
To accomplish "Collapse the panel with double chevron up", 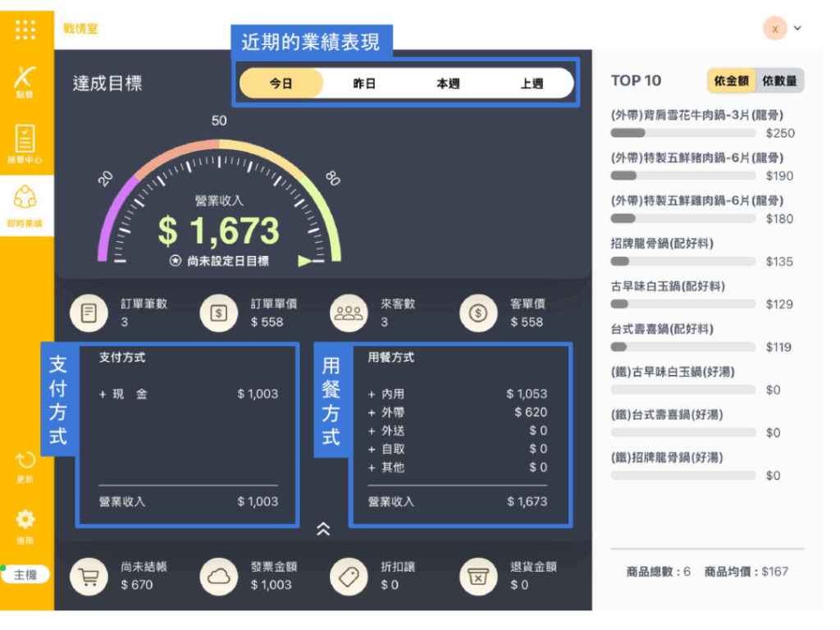I will tap(323, 530).
